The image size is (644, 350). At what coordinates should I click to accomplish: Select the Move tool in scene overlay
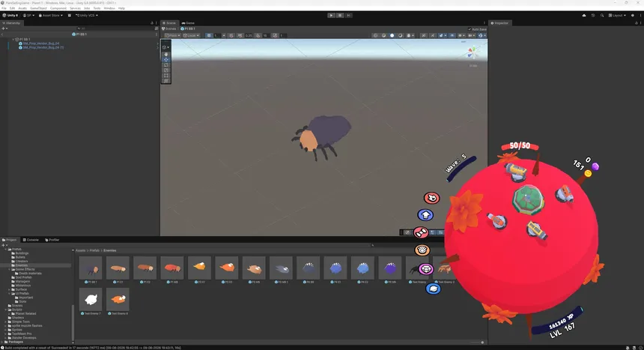166,60
